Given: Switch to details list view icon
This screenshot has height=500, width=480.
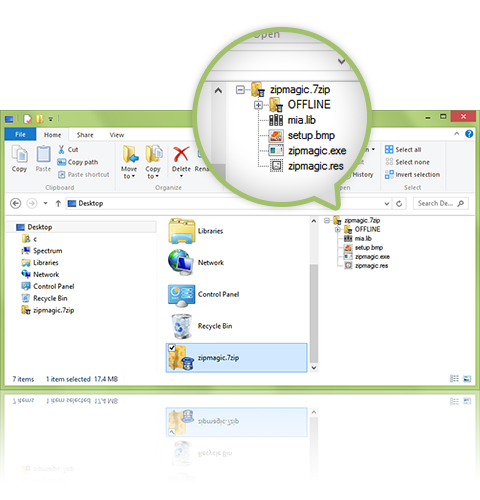Looking at the screenshot, I should click(x=454, y=378).
